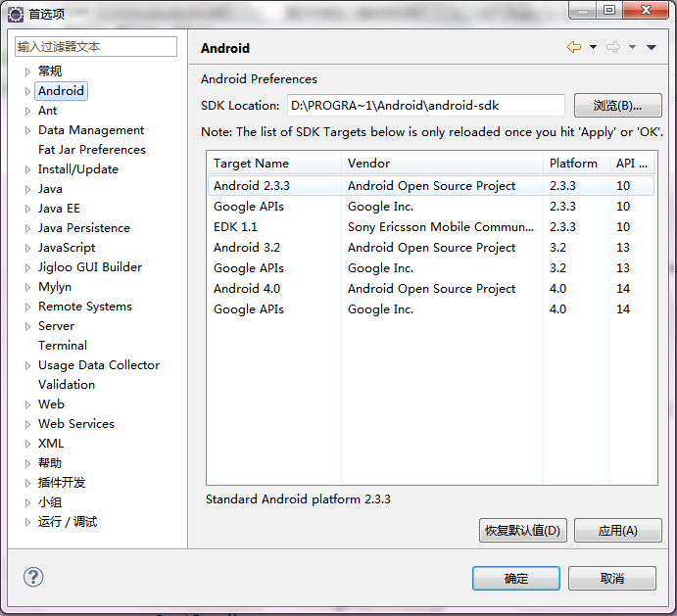This screenshot has height=616, width=677.
Task: Select Jigloo GUI Builder entry
Action: point(90,267)
